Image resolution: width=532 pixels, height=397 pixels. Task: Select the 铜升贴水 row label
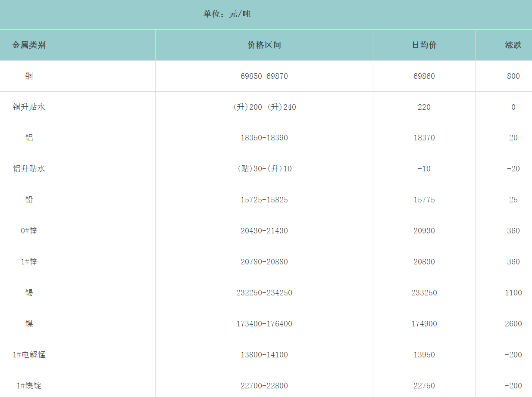[x=29, y=107]
